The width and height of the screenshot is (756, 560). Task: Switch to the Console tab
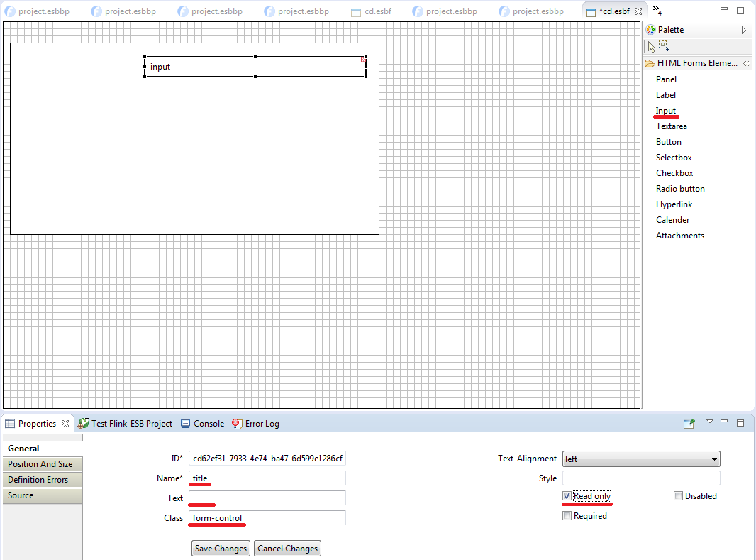(x=202, y=424)
